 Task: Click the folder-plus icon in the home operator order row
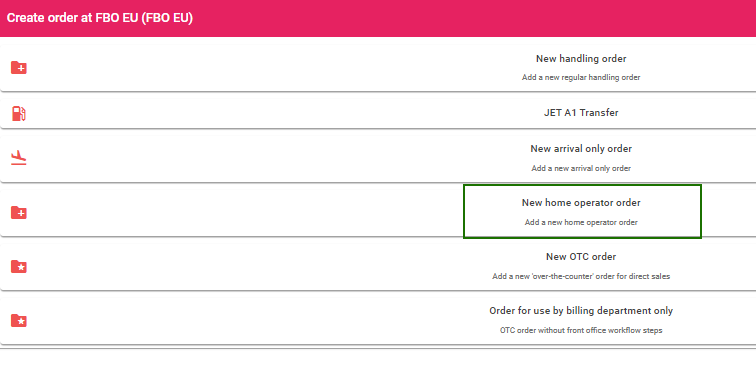[x=19, y=212]
